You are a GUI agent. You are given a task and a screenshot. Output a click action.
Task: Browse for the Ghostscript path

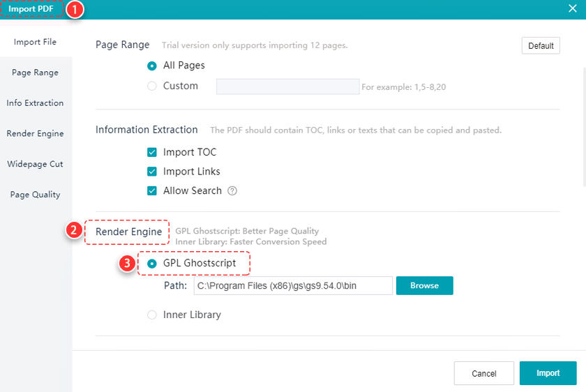point(425,285)
